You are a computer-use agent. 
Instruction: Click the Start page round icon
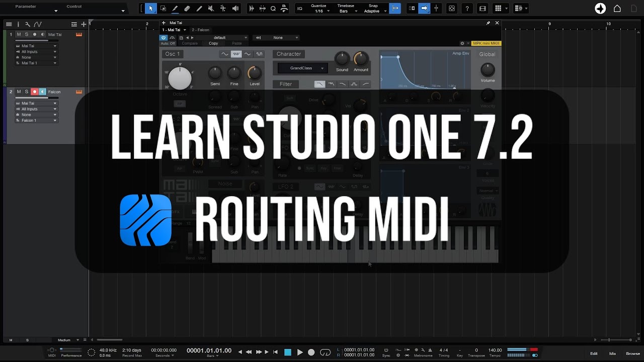click(x=600, y=9)
